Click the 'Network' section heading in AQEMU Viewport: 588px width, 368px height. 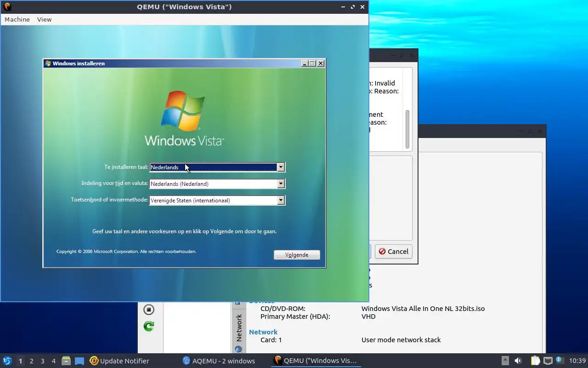(x=263, y=332)
